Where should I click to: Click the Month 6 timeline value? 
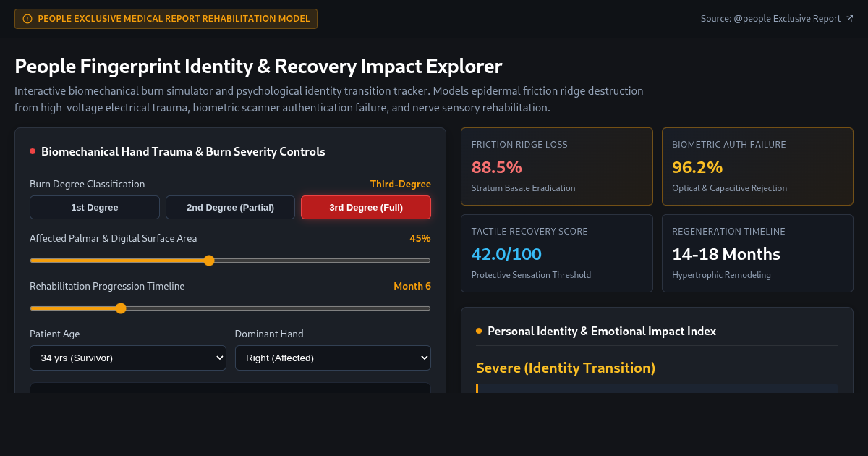412,286
